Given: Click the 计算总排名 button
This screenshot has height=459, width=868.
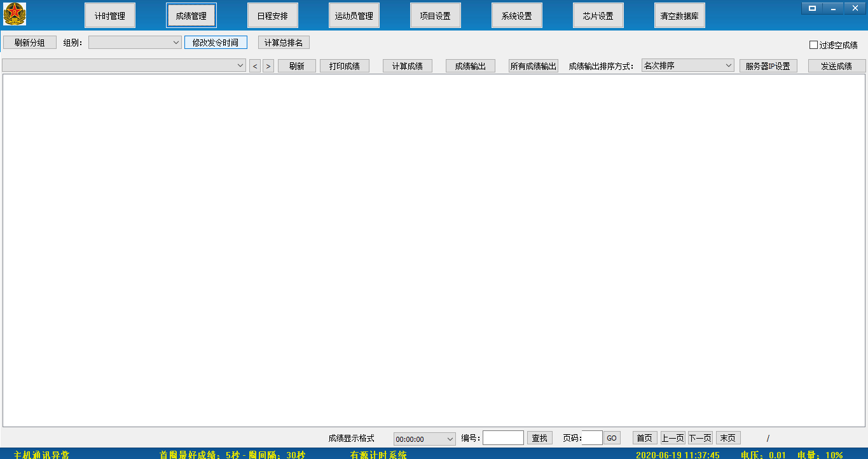Looking at the screenshot, I should pyautogui.click(x=284, y=43).
